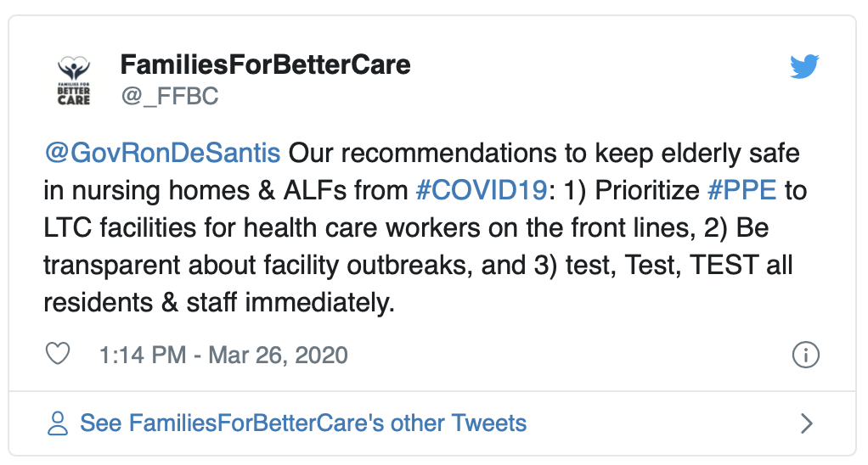The width and height of the screenshot is (868, 465).
Task: Open the 1:14 PM tweet timestamp
Action: [223, 355]
